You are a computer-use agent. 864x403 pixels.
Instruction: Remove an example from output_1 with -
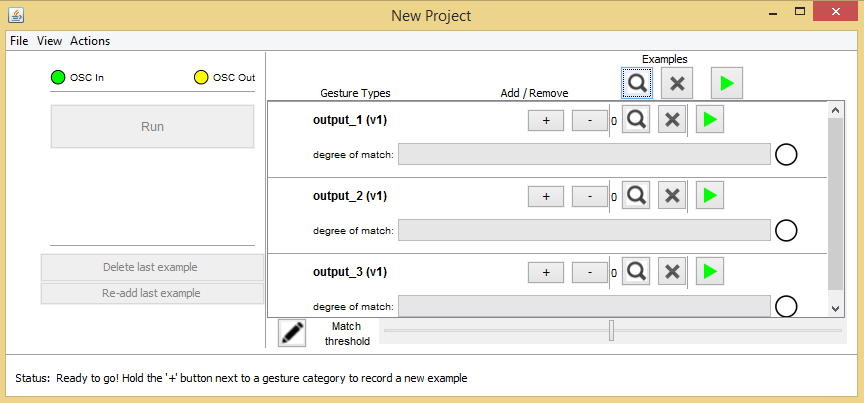pos(590,121)
